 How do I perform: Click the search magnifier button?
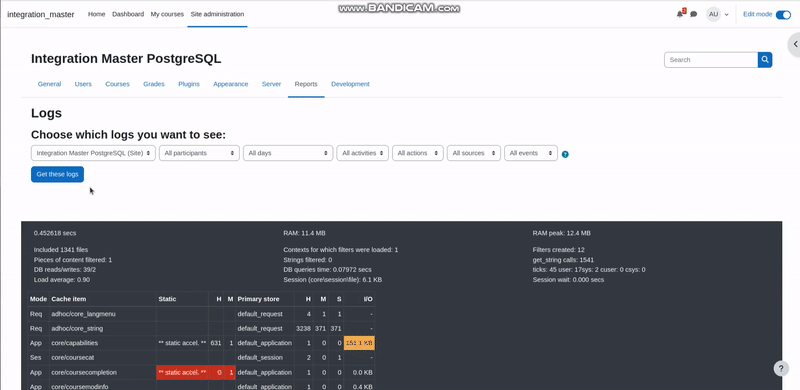point(765,60)
